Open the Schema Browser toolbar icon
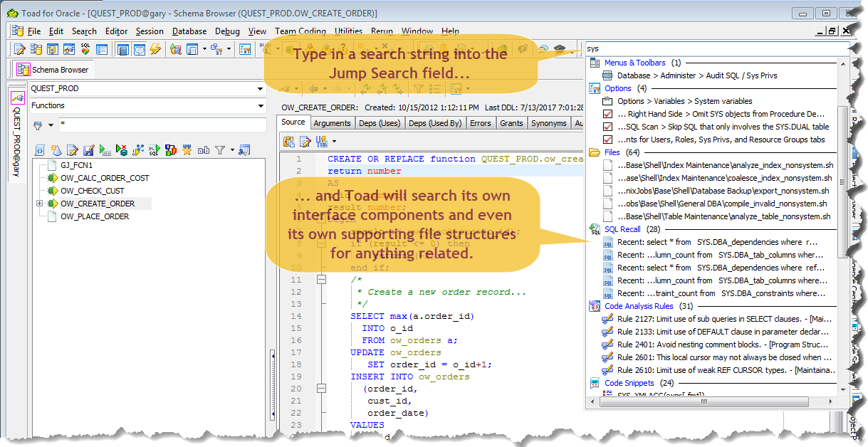 (x=36, y=49)
